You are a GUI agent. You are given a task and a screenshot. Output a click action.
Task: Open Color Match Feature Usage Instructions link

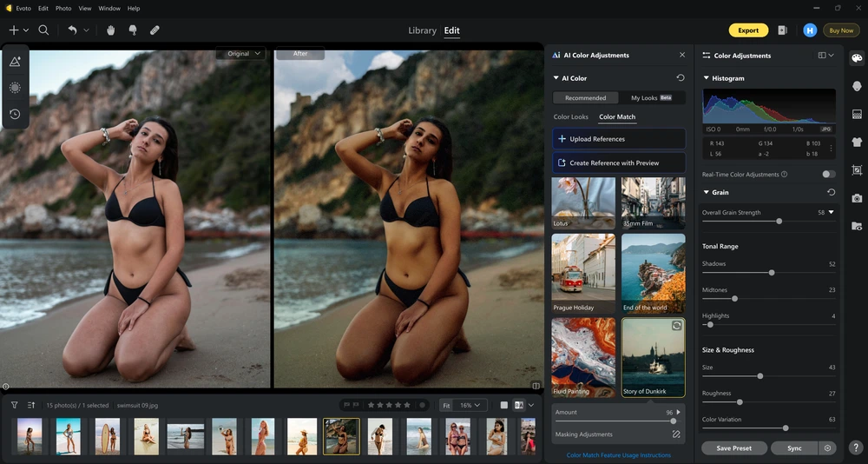[x=618, y=455]
